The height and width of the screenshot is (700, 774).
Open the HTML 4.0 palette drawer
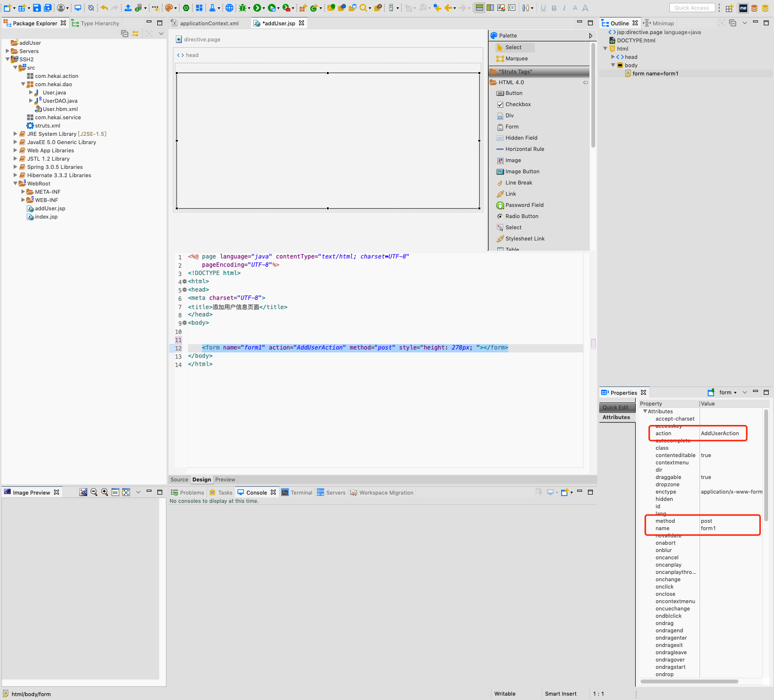[x=539, y=82]
